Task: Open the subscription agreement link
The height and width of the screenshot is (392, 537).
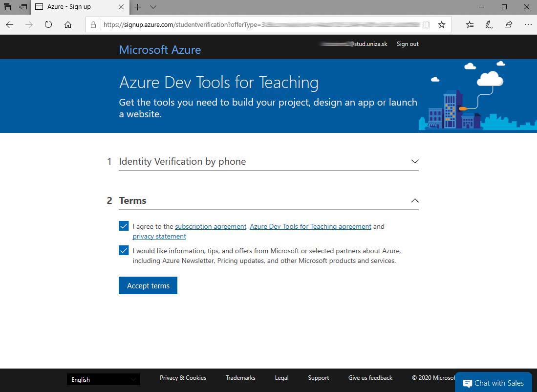Action: coord(211,226)
